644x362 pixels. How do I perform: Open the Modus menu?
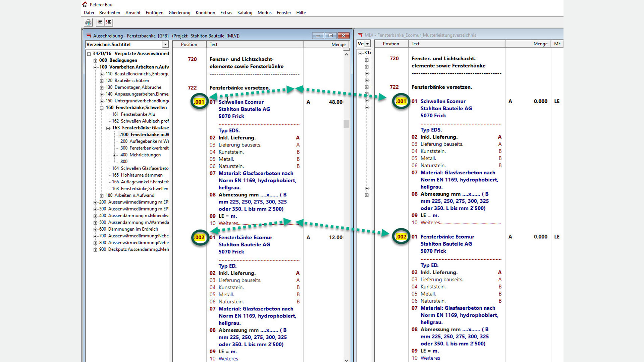(264, 12)
